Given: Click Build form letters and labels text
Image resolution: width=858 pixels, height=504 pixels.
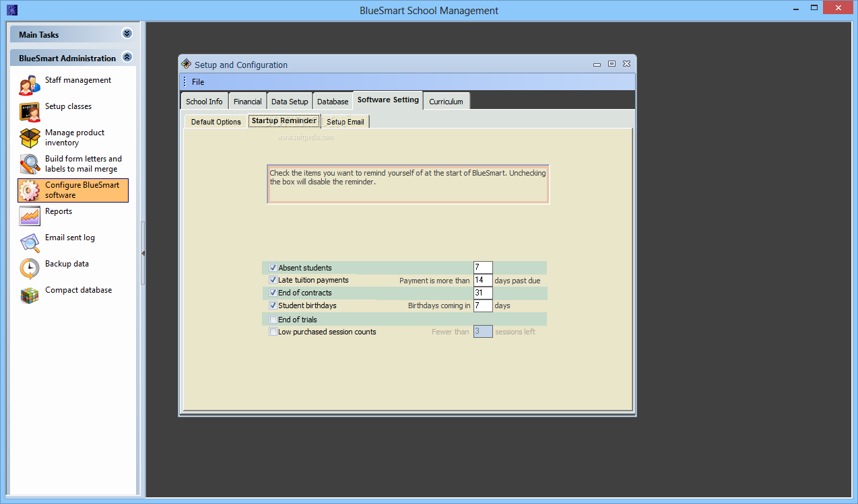Looking at the screenshot, I should coord(84,164).
